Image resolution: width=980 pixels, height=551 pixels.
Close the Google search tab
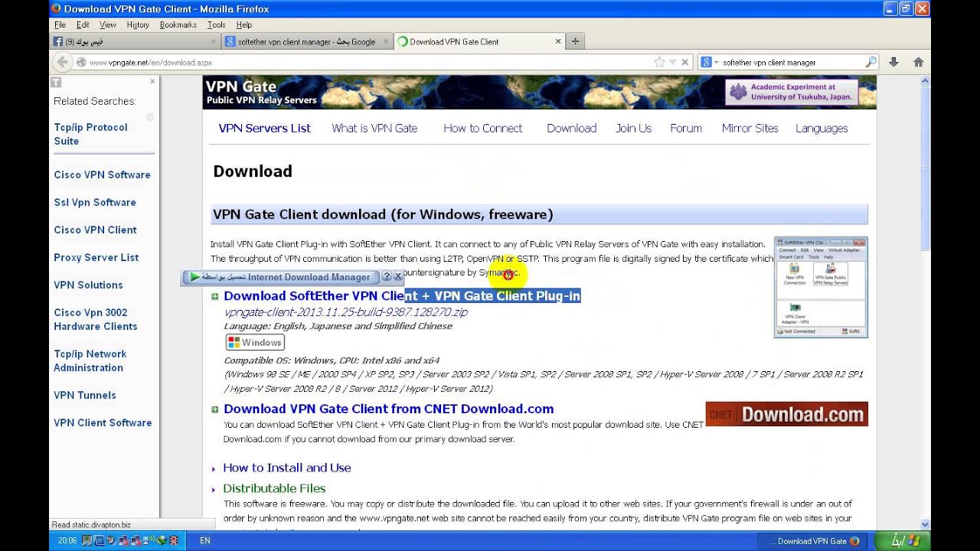pos(386,41)
